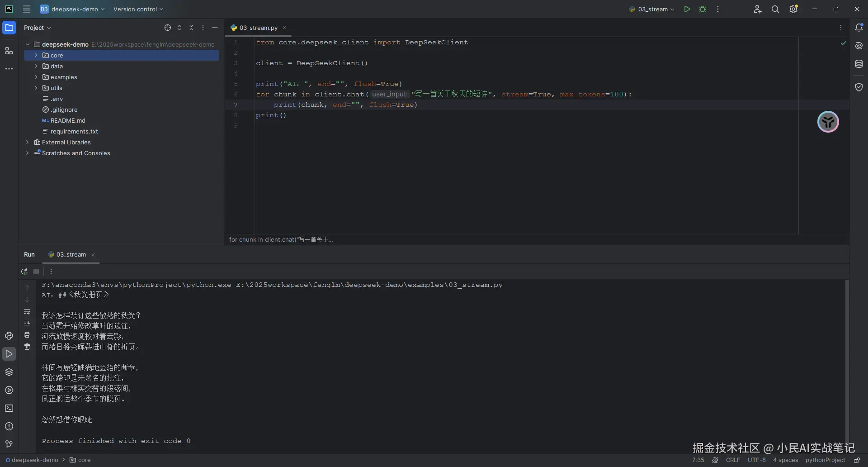Image resolution: width=868 pixels, height=467 pixels.
Task: Open the 03_stream run configuration dropdown
Action: [x=651, y=9]
